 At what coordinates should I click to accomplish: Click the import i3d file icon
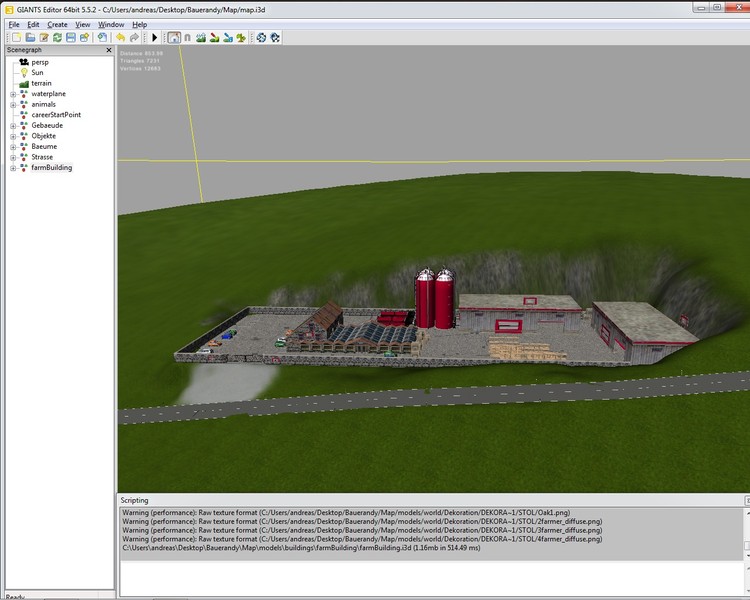[102, 37]
